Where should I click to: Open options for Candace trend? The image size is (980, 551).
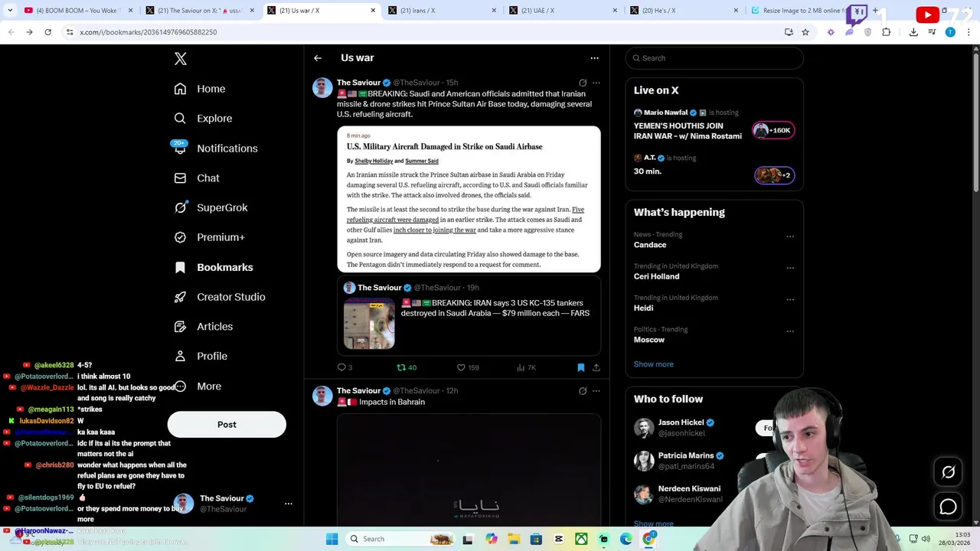pyautogui.click(x=790, y=236)
